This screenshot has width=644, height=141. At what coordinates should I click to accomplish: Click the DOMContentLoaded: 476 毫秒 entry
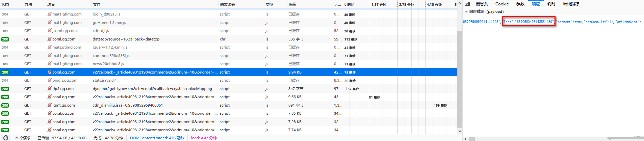click(x=157, y=138)
